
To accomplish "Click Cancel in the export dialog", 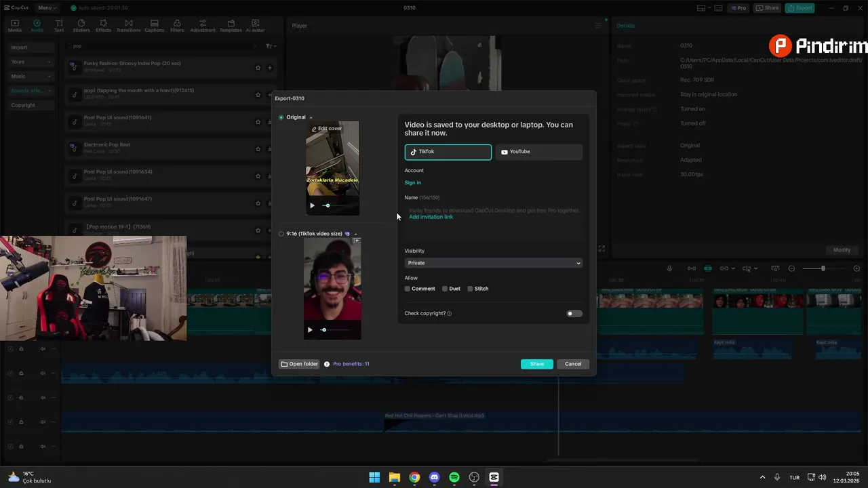I will pyautogui.click(x=573, y=364).
